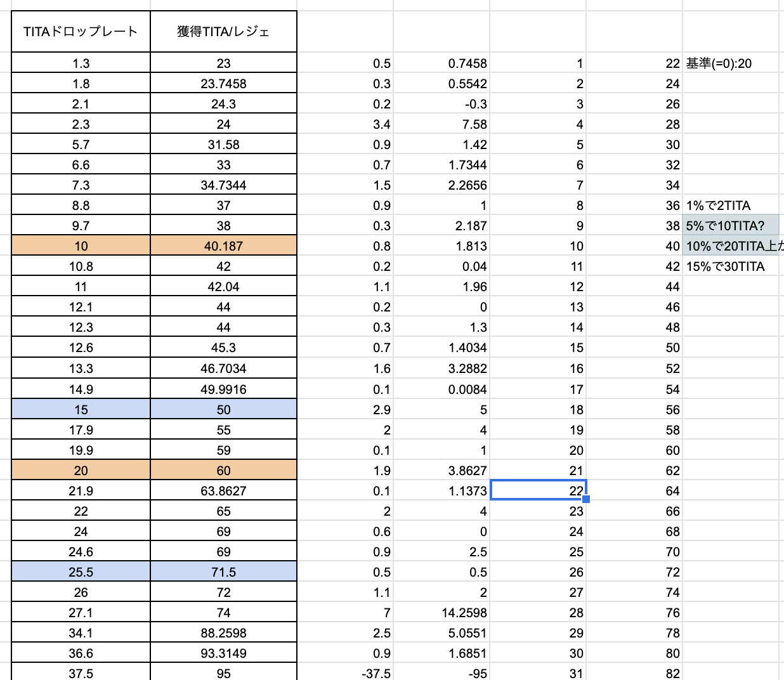Select the drop rate cell 10.8
The width and height of the screenshot is (784, 680).
[x=81, y=266]
